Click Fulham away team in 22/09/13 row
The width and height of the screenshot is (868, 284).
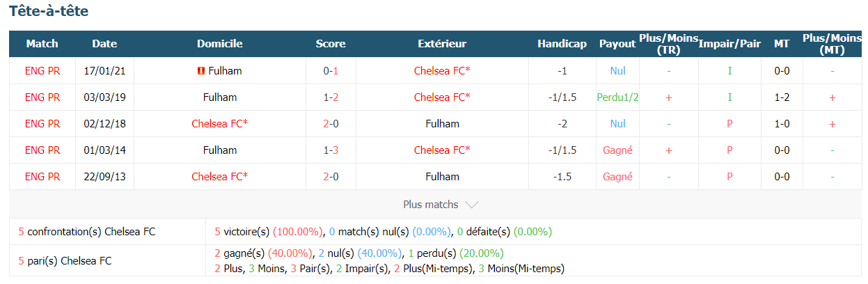[442, 177]
